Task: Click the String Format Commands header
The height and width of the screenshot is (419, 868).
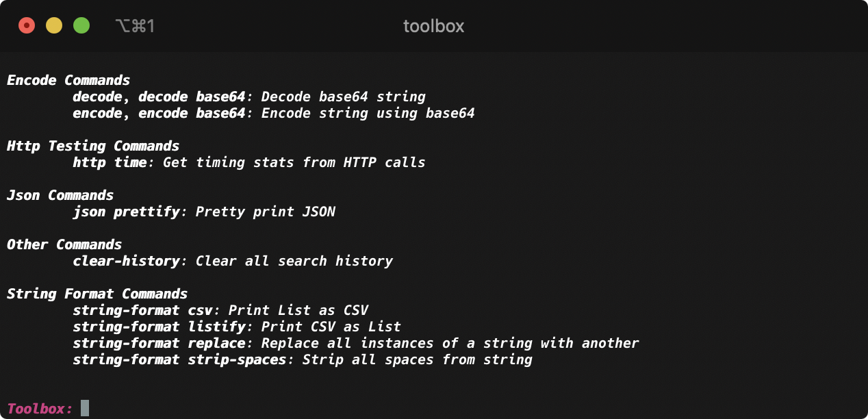Action: coord(97,294)
